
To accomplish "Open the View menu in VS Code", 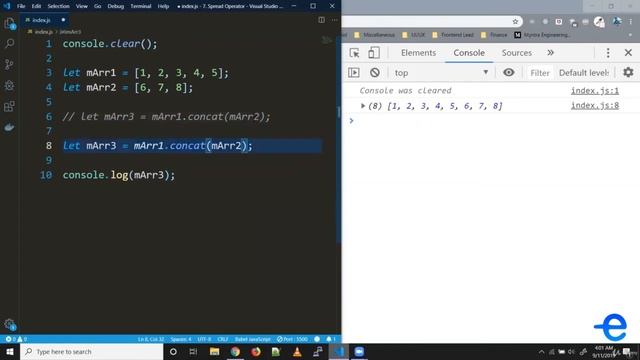I will 82,6.
